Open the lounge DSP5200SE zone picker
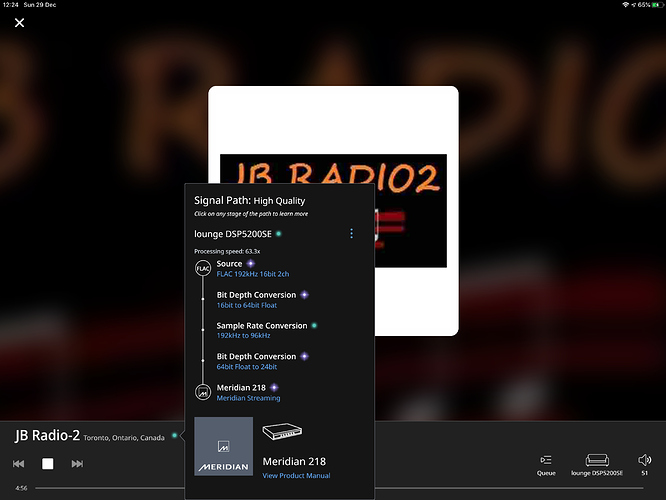Screen dimensions: 666x500 [x=597, y=465]
